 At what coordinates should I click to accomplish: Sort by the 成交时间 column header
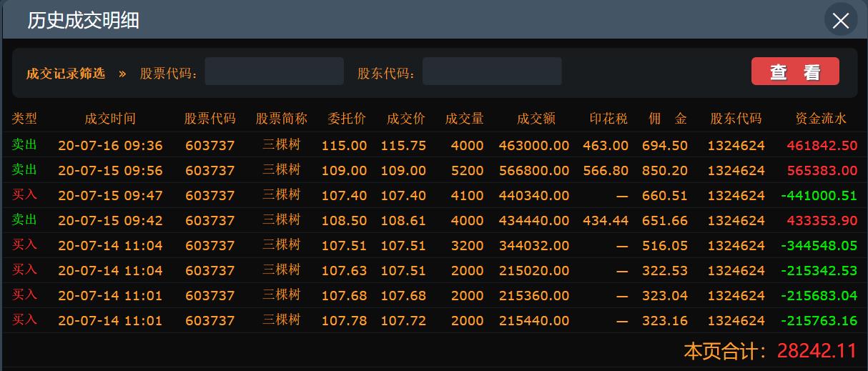[109, 119]
